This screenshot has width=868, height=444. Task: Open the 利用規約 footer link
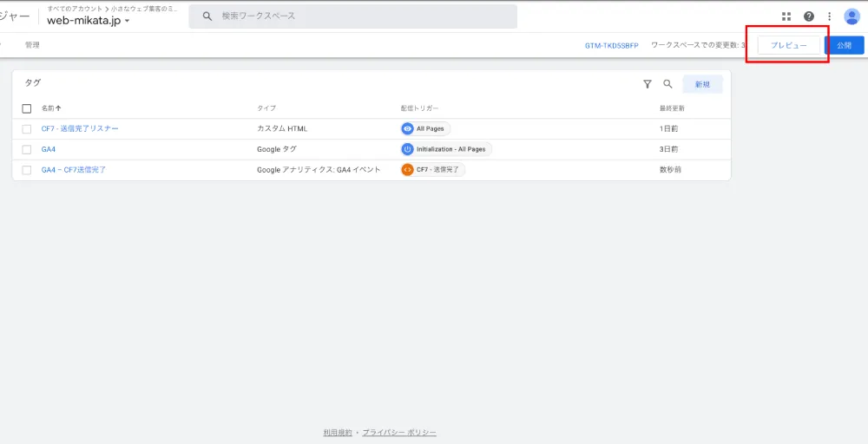click(338, 433)
